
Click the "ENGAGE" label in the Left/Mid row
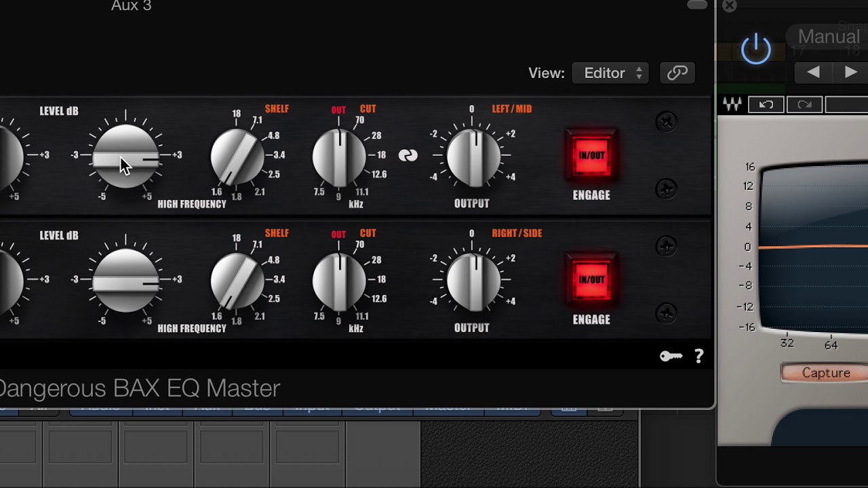[x=591, y=195]
